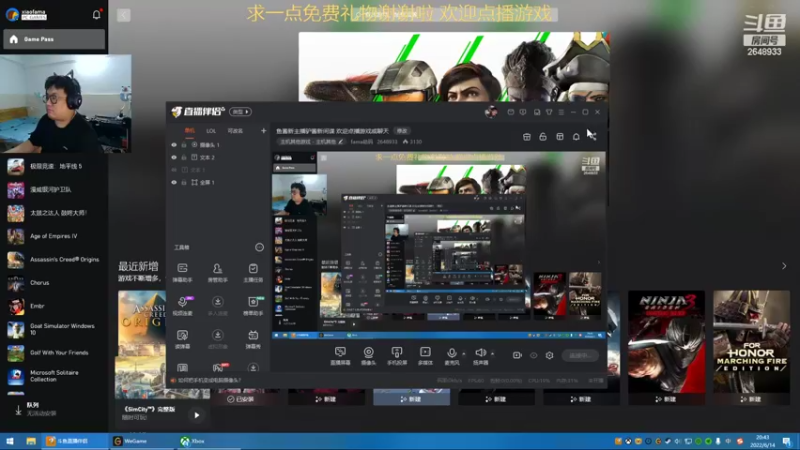Click the record video icon in bottom bar
The width and height of the screenshot is (800, 450).
(517, 355)
